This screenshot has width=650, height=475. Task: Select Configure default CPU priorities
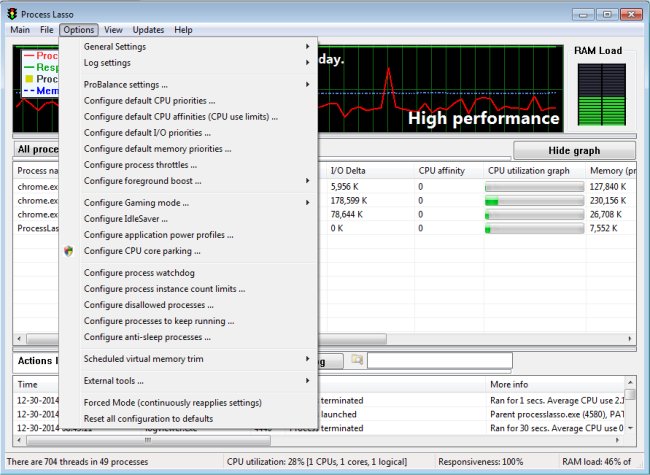coord(149,101)
